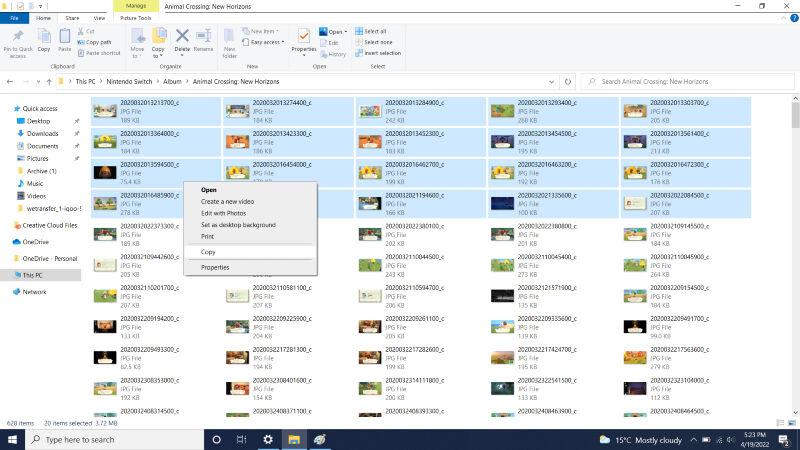
Task: Open Properties from the ribbon
Action: point(304,42)
